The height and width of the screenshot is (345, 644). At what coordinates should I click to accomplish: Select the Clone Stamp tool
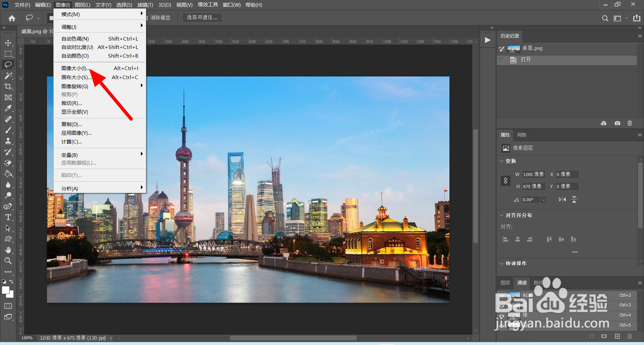point(8,141)
